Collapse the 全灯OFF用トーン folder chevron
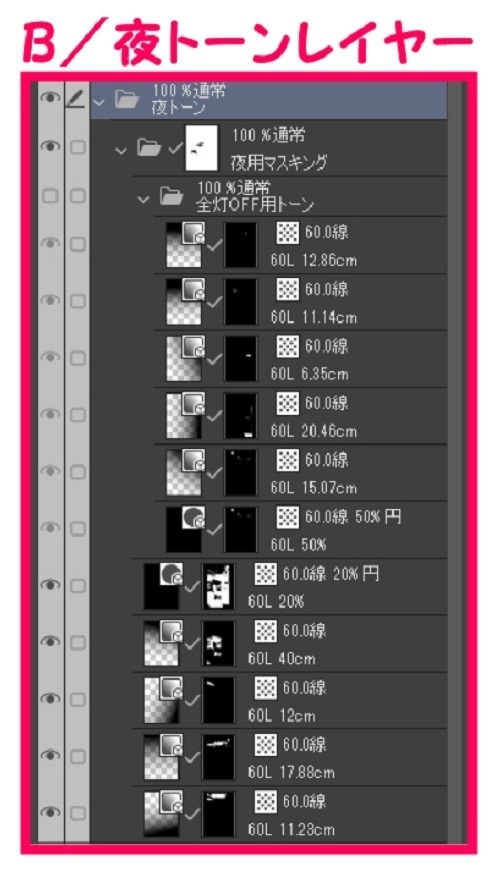Image resolution: width=500 pixels, height=878 pixels. click(144, 199)
